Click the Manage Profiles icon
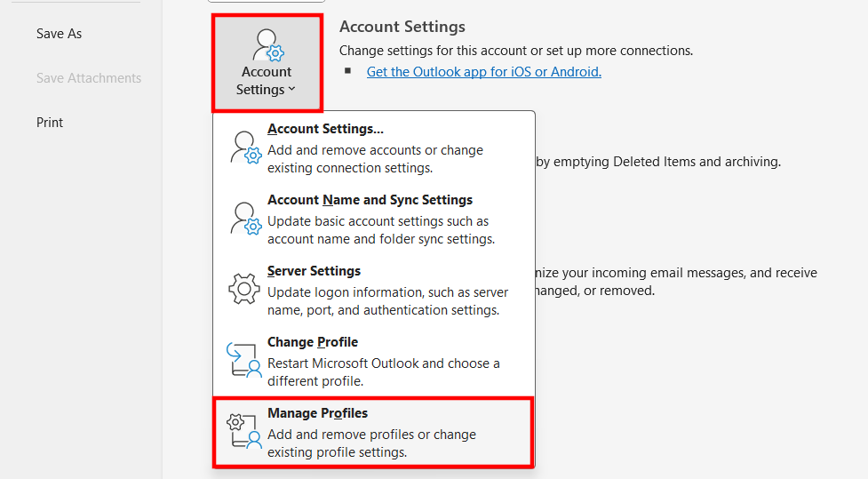Viewport: 868px width, 479px height. click(245, 432)
